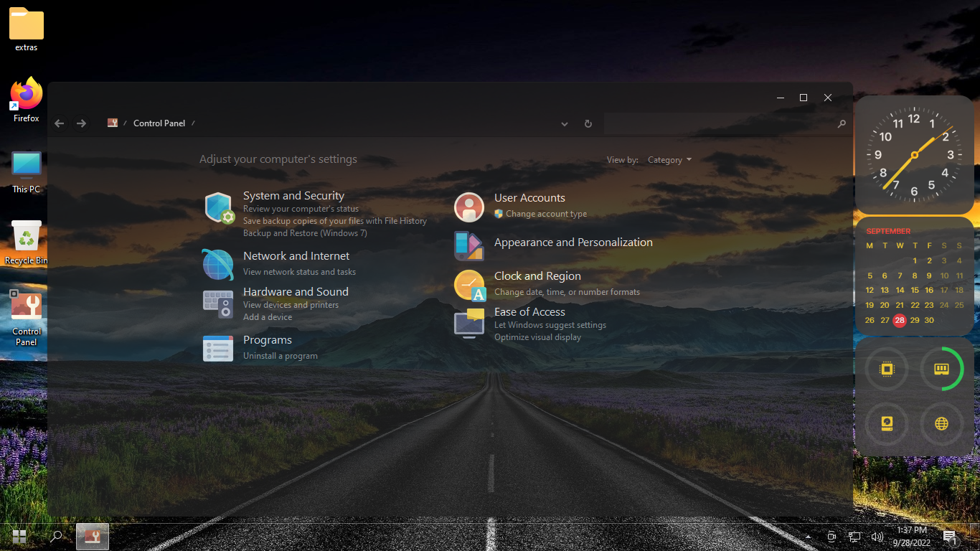Click the disk usage widget icon
Screen dimensions: 980x551
[887, 424]
